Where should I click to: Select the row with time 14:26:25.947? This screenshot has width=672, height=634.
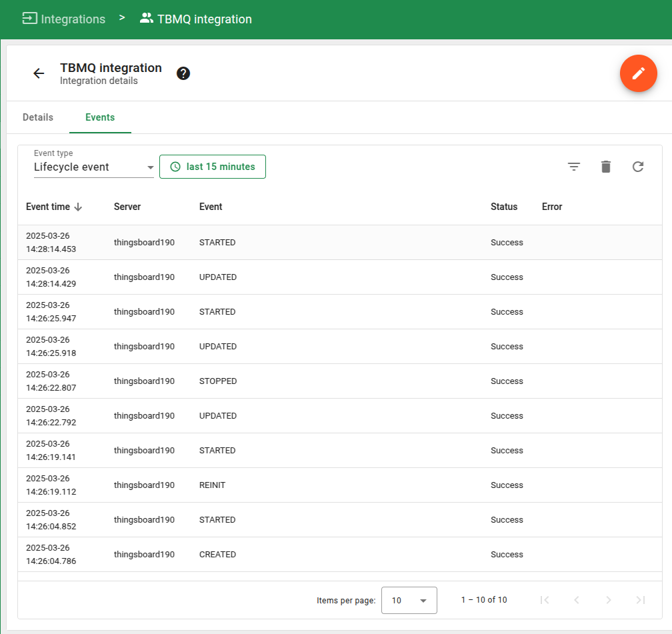point(340,311)
